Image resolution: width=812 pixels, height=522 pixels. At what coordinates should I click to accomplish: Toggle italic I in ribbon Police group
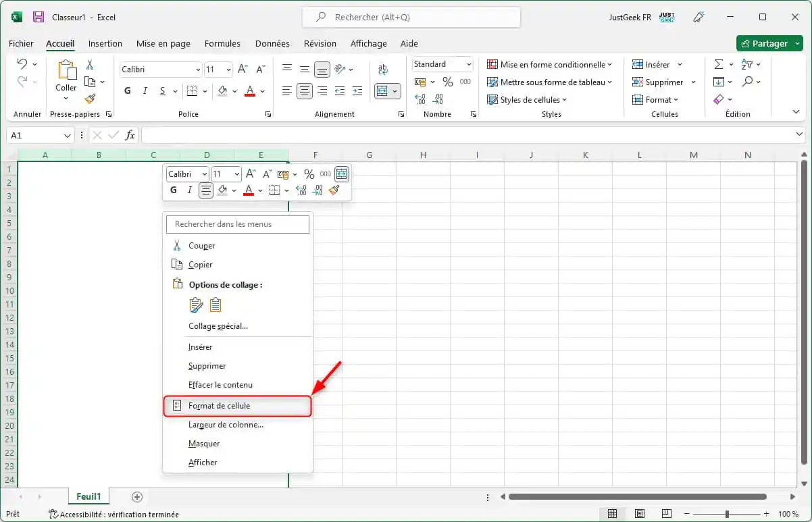click(145, 90)
